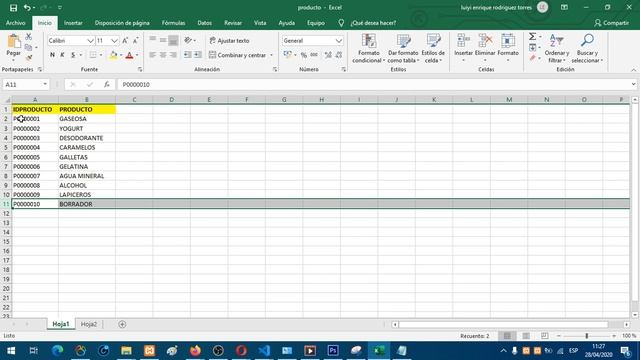Click column C header
Viewport: 640px width, 360px height.
pos(134,99)
